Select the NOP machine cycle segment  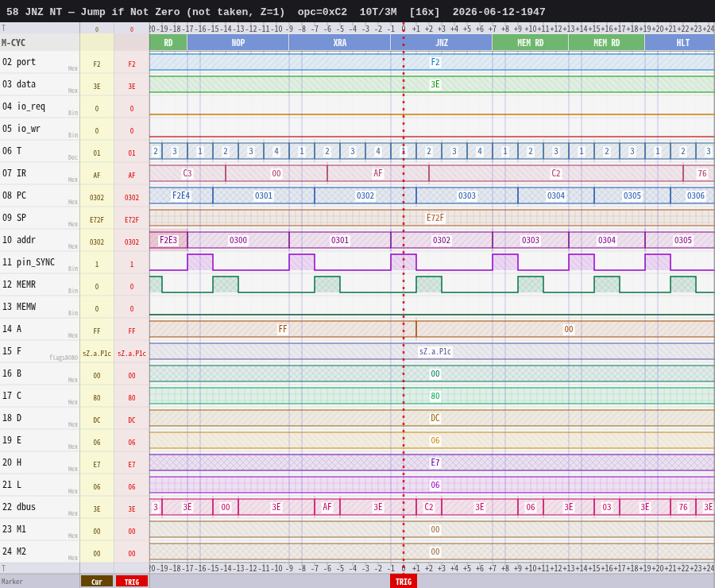238,43
